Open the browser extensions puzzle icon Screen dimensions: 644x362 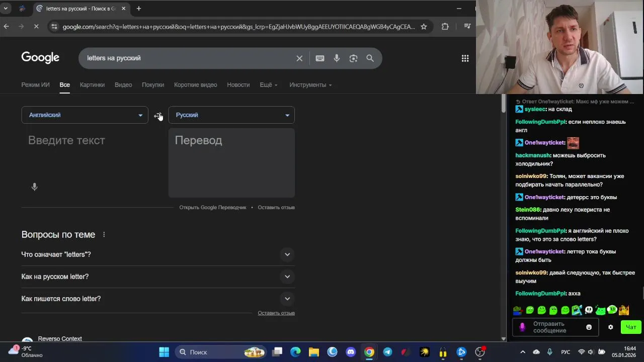(x=445, y=27)
